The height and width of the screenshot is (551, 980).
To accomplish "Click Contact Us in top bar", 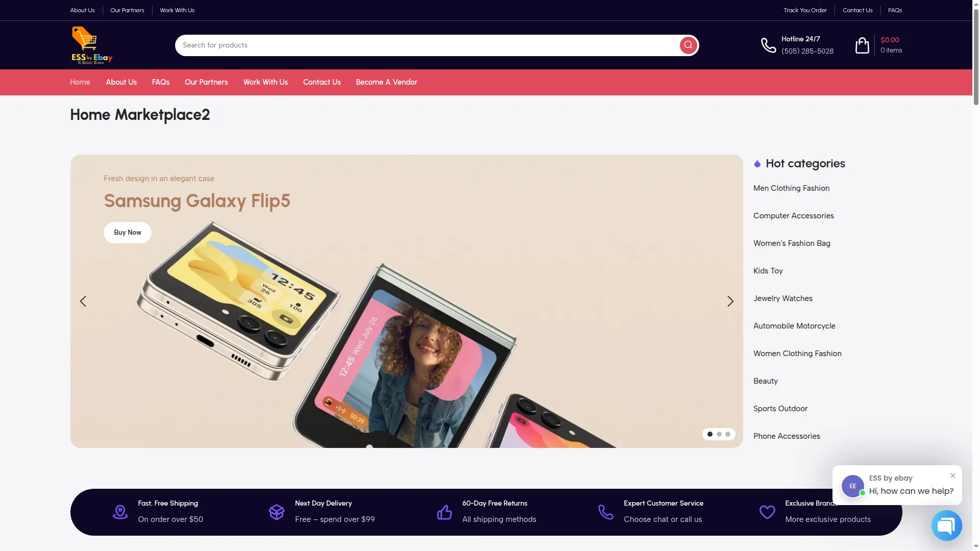I will tap(857, 10).
